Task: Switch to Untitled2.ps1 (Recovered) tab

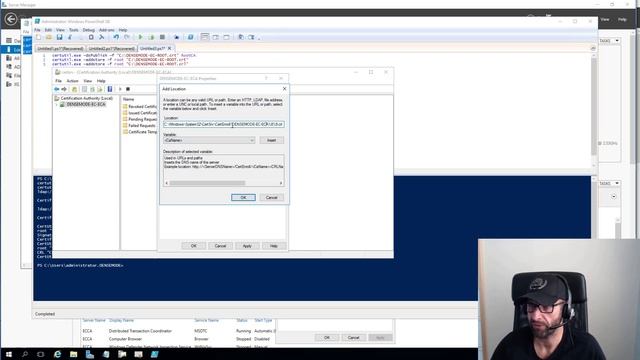Action: [x=111, y=48]
